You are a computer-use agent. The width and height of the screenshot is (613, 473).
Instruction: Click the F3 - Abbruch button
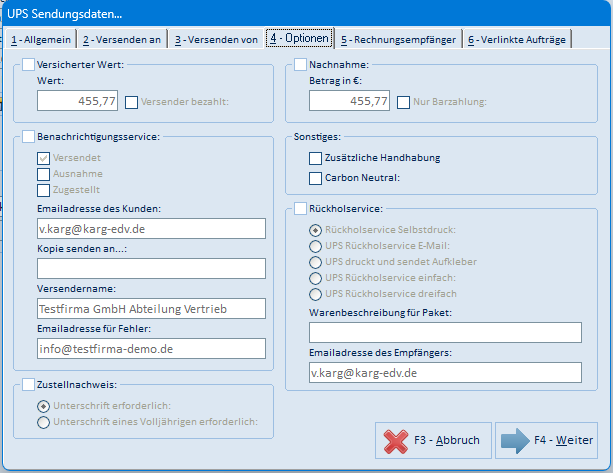[x=433, y=441]
